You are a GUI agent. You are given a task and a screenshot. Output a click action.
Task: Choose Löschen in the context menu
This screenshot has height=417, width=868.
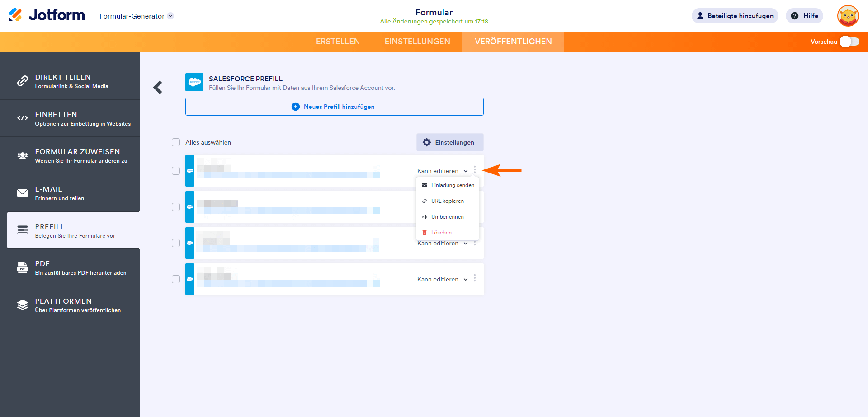click(441, 233)
